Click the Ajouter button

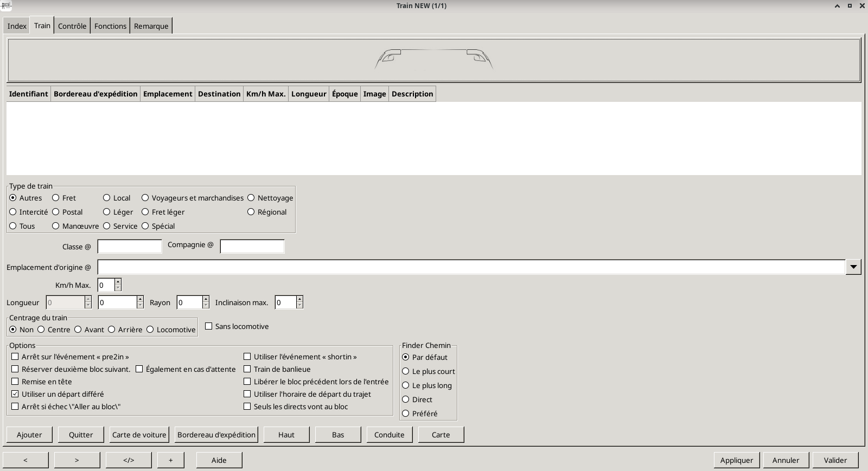tap(29, 435)
